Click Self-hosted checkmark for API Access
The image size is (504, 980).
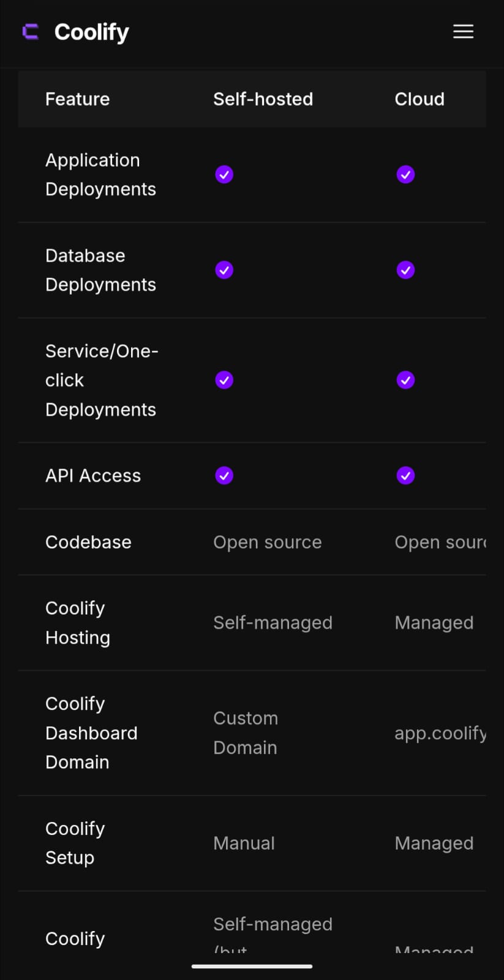click(x=224, y=476)
